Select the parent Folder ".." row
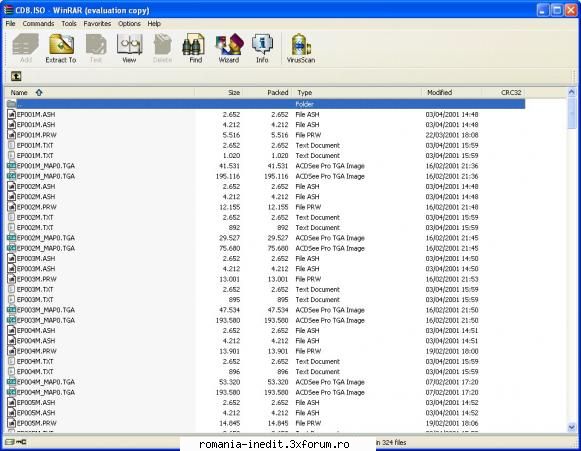Screen dimensions: 581x451 coord(265,104)
